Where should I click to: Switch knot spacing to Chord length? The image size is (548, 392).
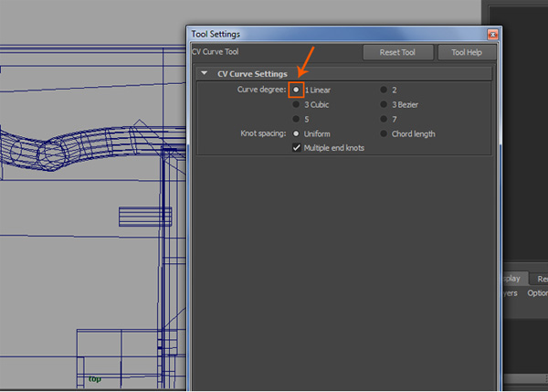pyautogui.click(x=384, y=133)
